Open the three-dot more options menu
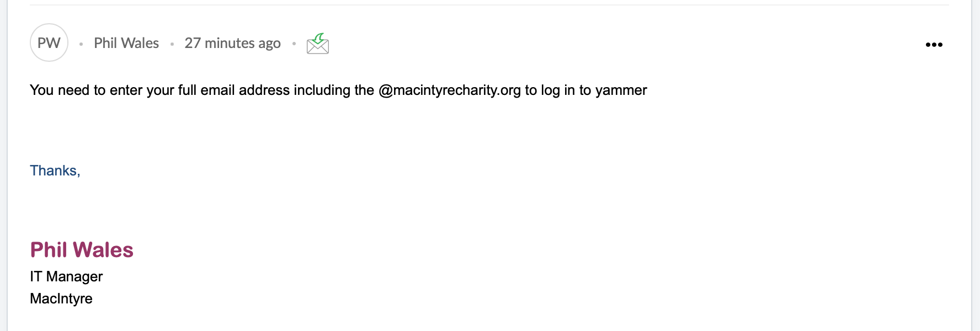980x331 pixels. (934, 45)
